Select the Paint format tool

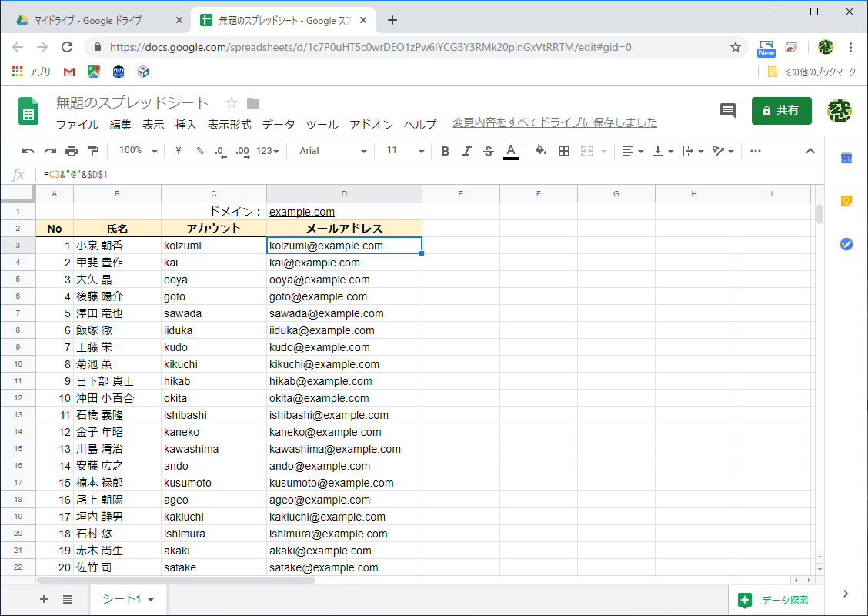pos(92,151)
